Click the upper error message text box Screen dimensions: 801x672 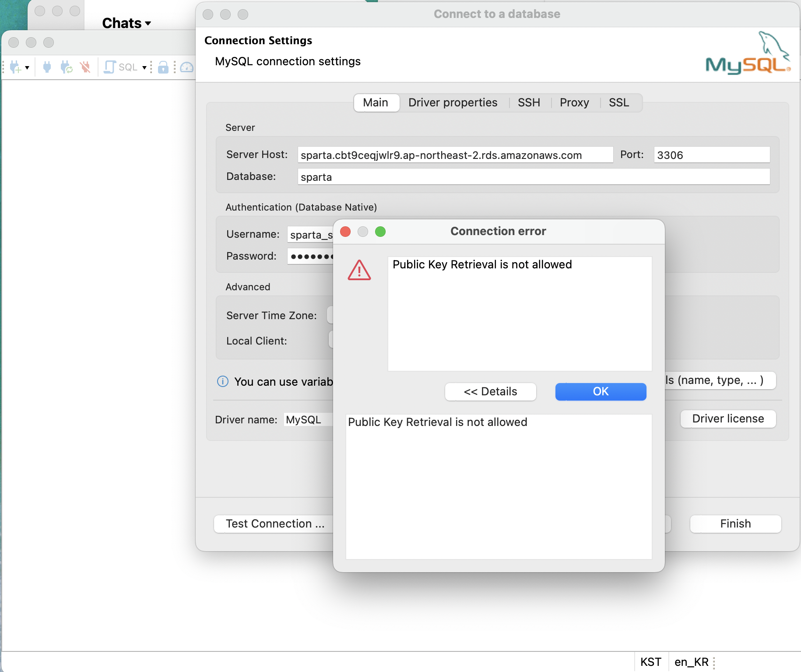tap(520, 313)
